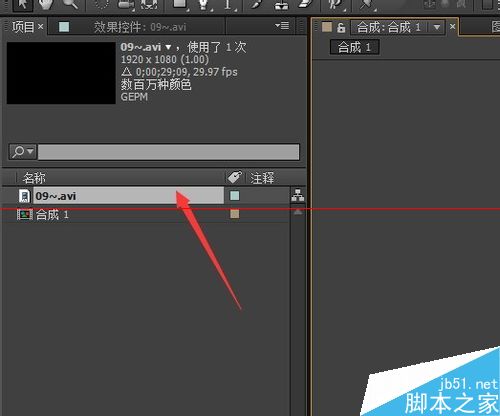Sort by the 名称 column header

point(34,178)
